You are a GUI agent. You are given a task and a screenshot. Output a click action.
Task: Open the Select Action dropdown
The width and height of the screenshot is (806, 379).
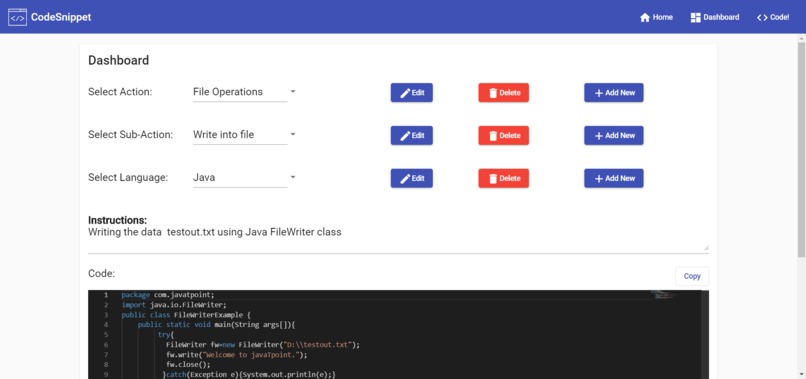245,92
